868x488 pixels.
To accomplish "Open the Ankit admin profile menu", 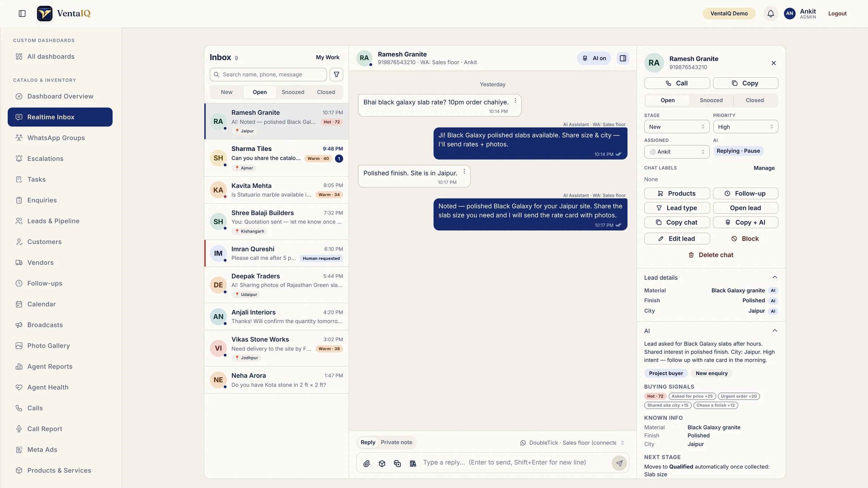I will [x=800, y=13].
